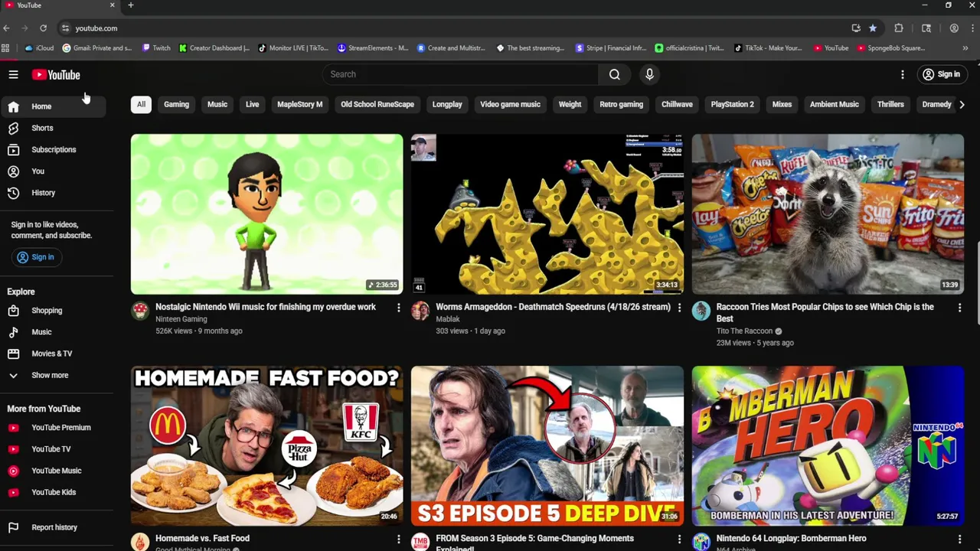Open a new browser tab
Viewport: 980px width, 551px height.
point(130,5)
